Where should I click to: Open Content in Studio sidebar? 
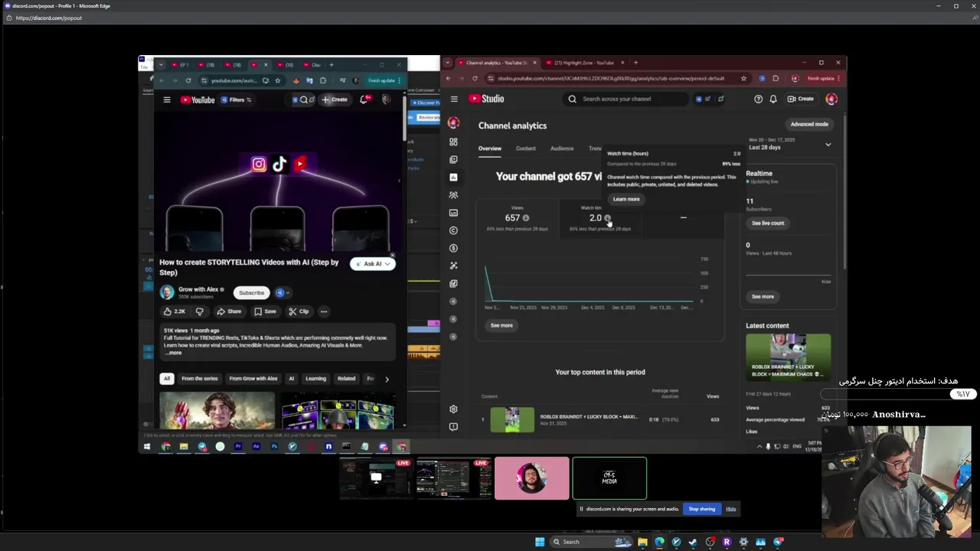[x=453, y=159]
